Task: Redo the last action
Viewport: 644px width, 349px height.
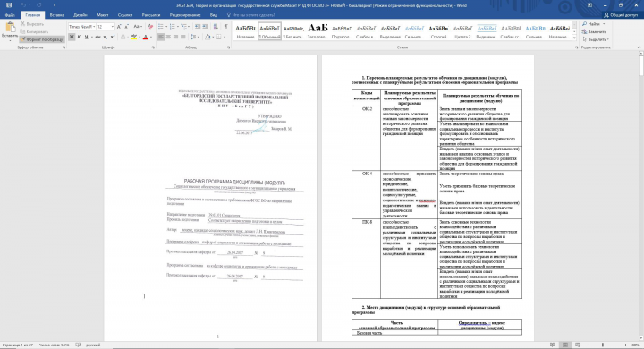Action: 39,5
